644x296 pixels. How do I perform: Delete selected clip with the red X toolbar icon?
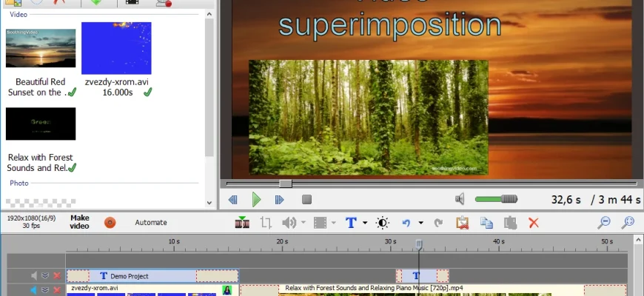tap(534, 223)
